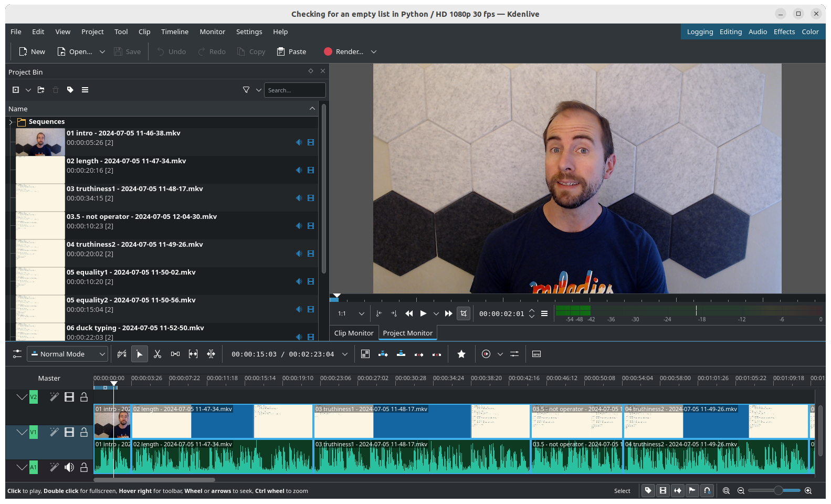Switch to the Color workspace layout
Viewport: 831px width, 504px height.
click(810, 31)
